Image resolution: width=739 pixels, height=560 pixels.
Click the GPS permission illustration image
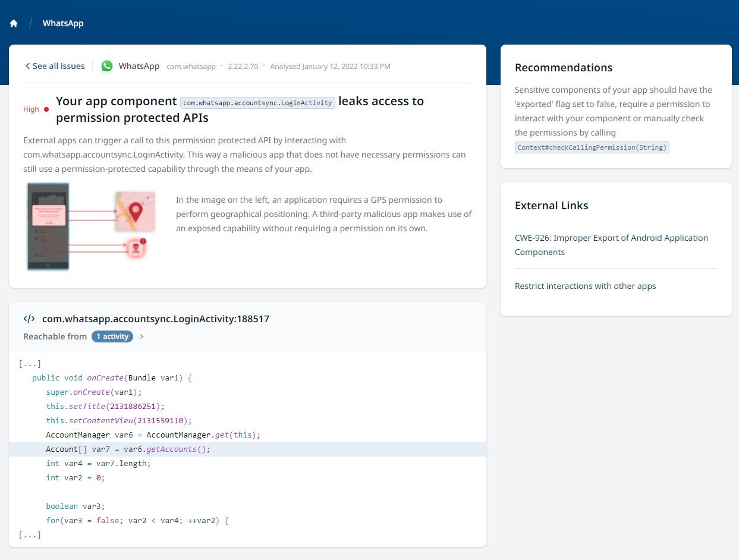pyautogui.click(x=91, y=226)
